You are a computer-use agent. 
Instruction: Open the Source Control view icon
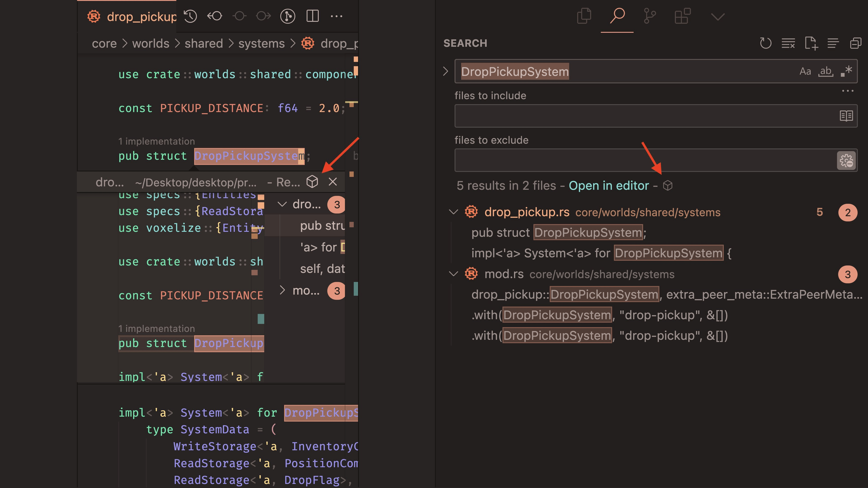coord(650,16)
